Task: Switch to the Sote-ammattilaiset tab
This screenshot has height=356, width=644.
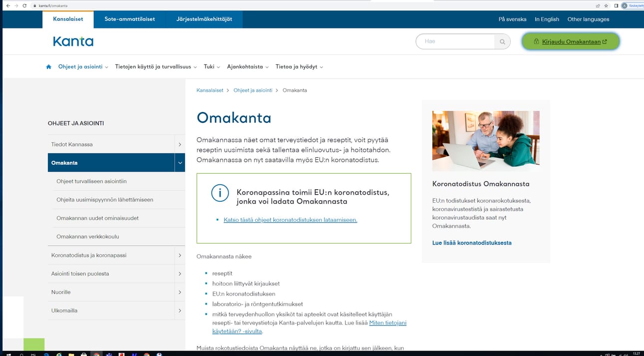Action: click(130, 19)
